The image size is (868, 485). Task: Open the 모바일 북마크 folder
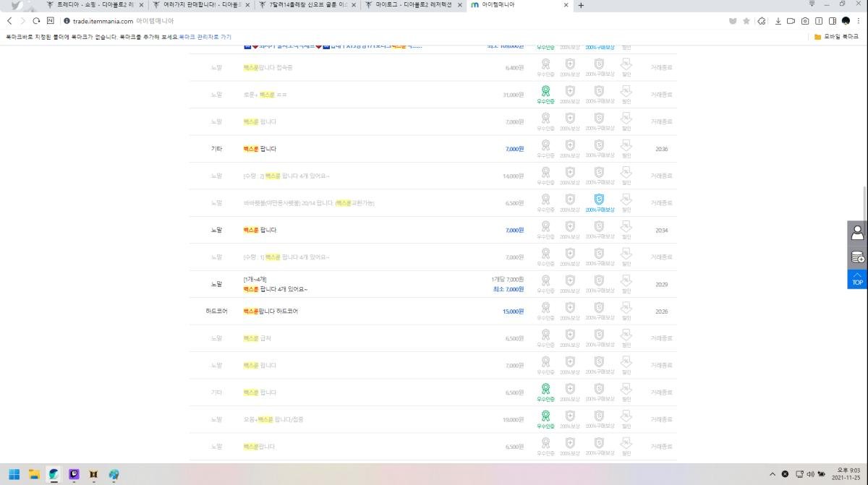click(x=835, y=36)
